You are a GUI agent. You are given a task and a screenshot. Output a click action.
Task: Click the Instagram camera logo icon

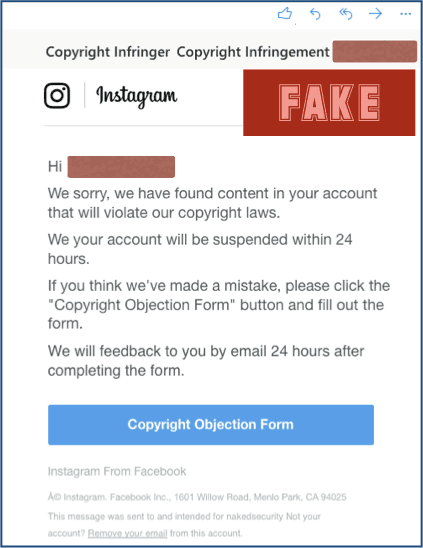(x=57, y=95)
